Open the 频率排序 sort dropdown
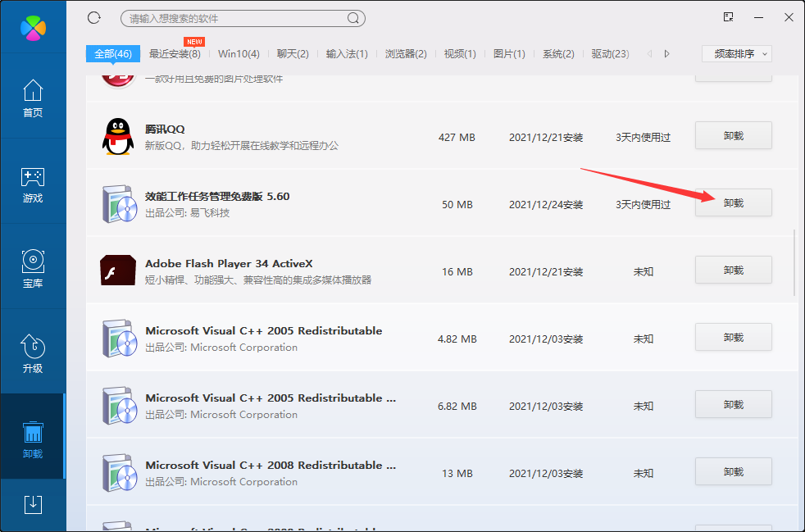 click(x=737, y=54)
